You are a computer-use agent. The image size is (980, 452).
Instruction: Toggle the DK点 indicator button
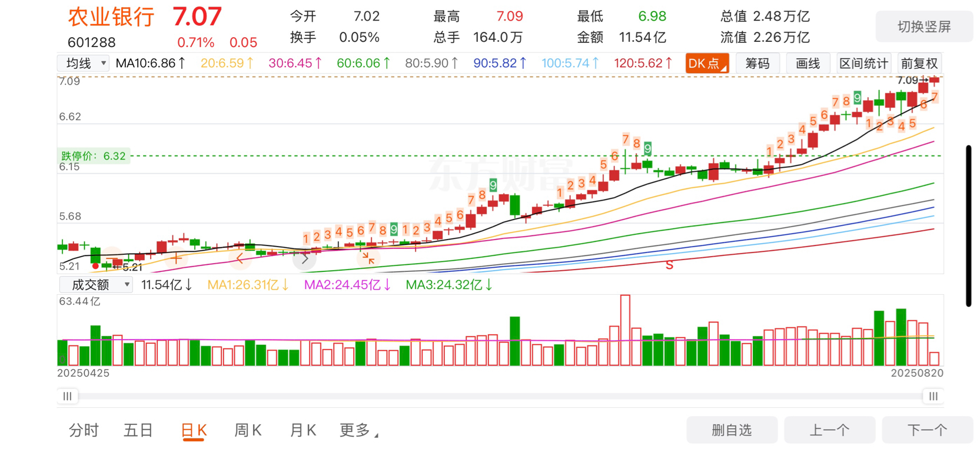707,63
